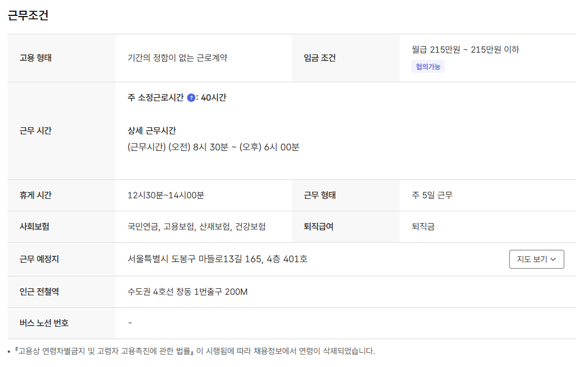Expand the 지도 보기 map dropdown
The width and height of the screenshot is (588, 367).
tap(536, 259)
